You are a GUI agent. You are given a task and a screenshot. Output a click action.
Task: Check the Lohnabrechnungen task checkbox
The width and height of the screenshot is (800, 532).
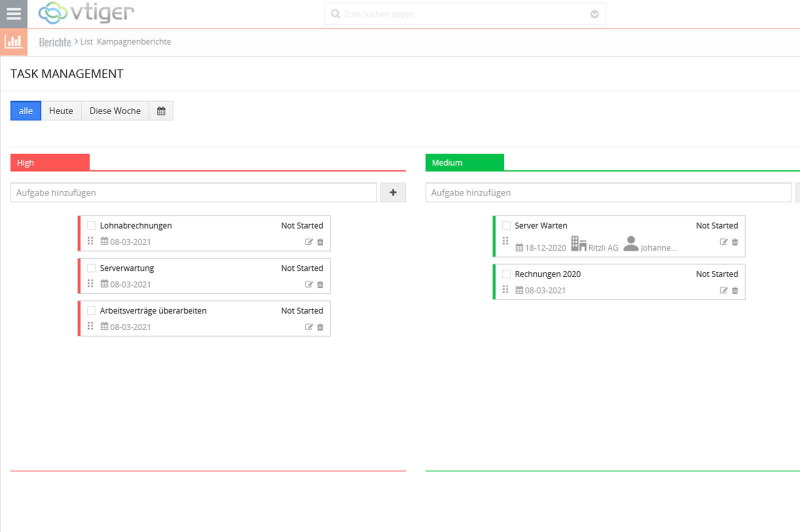[91, 225]
